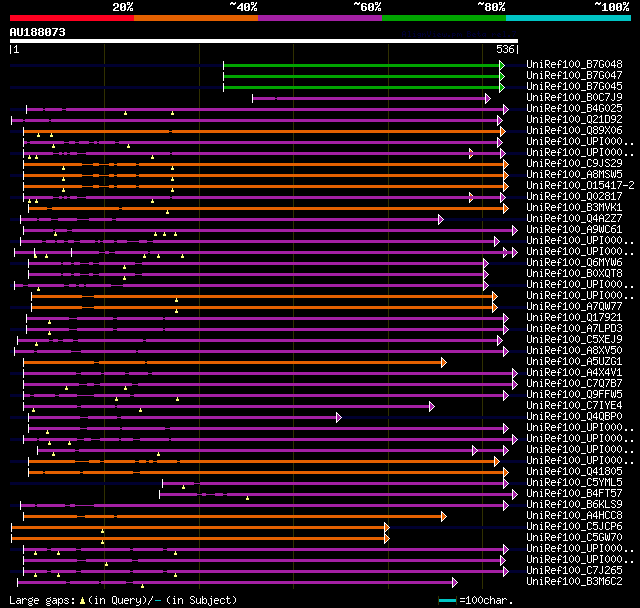Select the UniRef100_Q41805 label

(574, 472)
